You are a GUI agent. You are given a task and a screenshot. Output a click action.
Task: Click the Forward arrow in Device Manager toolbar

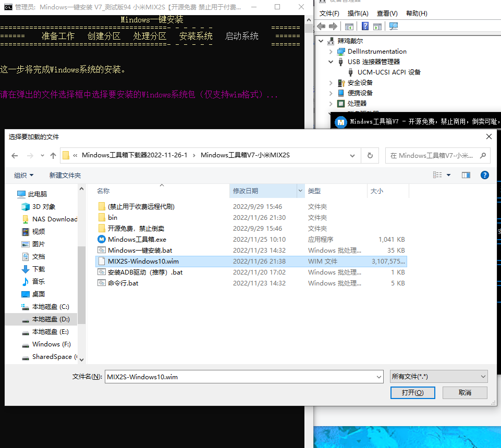tap(333, 26)
